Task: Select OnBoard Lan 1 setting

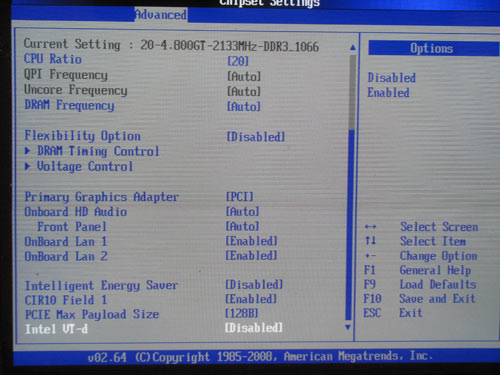Action: click(x=66, y=241)
